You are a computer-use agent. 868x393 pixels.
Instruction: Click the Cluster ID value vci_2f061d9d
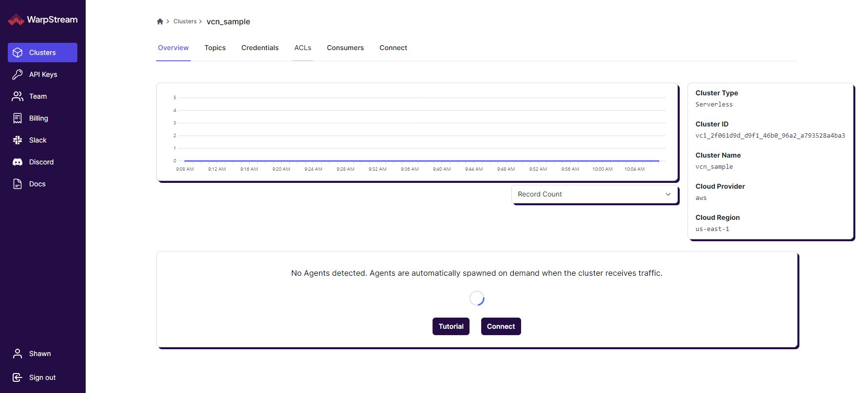(x=770, y=136)
